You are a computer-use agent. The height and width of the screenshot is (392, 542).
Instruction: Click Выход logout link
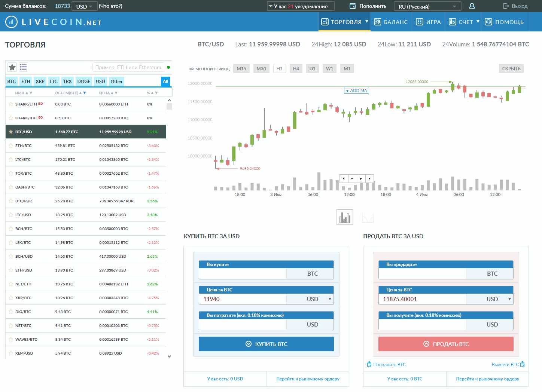coord(515,6)
